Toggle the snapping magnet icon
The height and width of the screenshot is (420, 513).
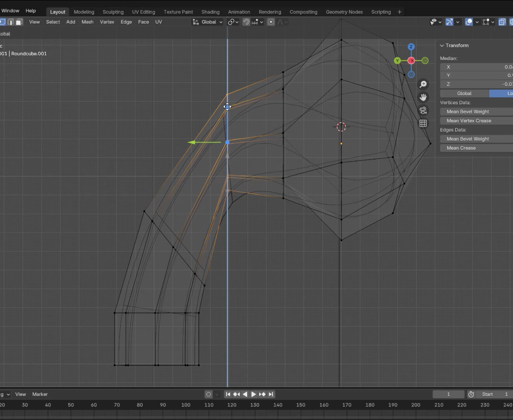(246, 22)
